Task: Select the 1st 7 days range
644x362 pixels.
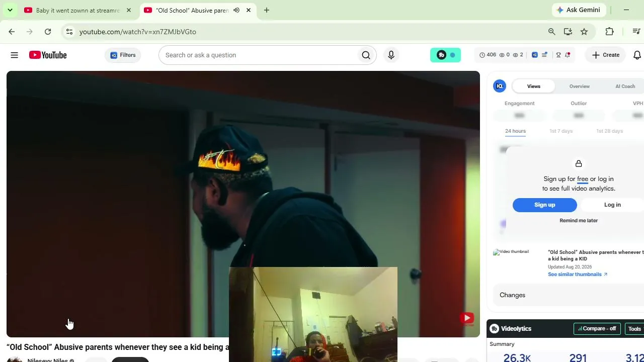Action: (561, 131)
